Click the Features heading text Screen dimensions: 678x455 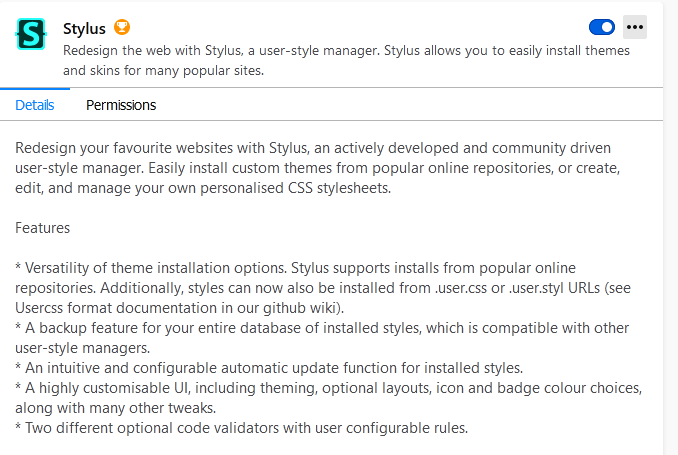(42, 228)
